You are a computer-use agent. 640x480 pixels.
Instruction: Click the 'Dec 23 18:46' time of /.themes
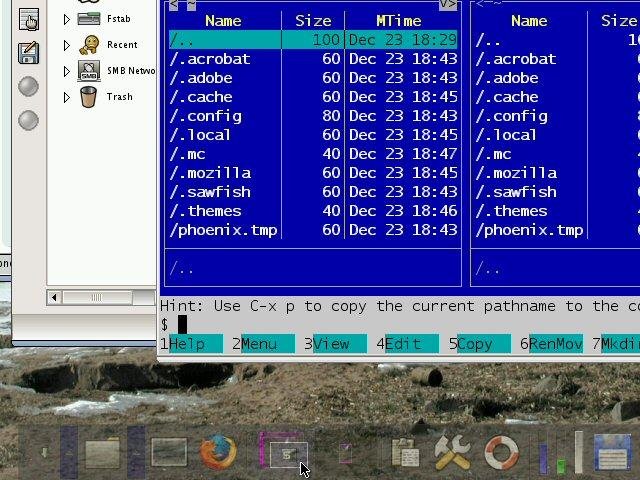point(403,211)
